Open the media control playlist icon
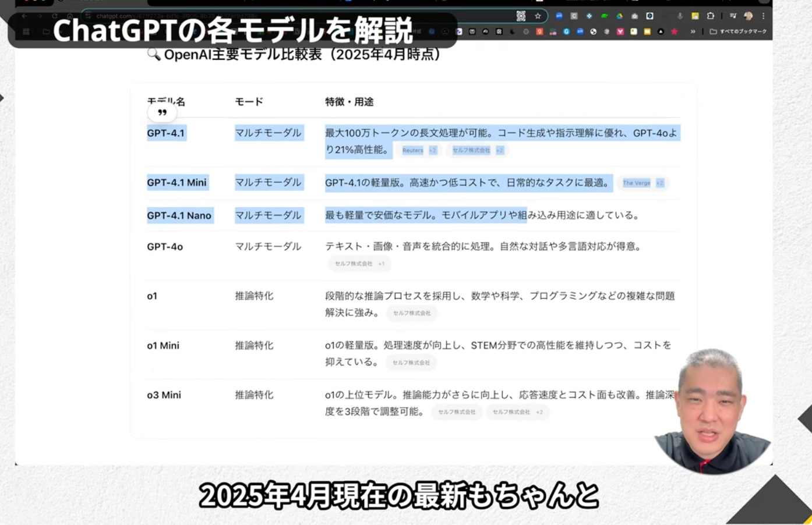This screenshot has width=812, height=525. click(x=733, y=16)
